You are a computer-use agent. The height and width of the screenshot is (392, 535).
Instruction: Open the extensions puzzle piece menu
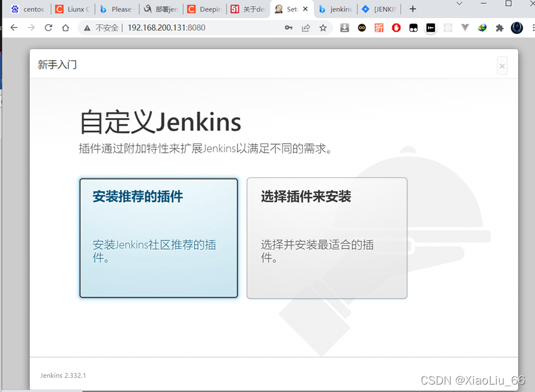500,28
